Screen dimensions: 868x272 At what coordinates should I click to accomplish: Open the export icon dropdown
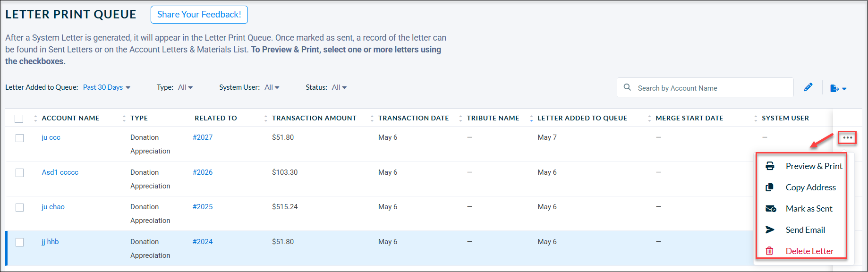(x=838, y=88)
